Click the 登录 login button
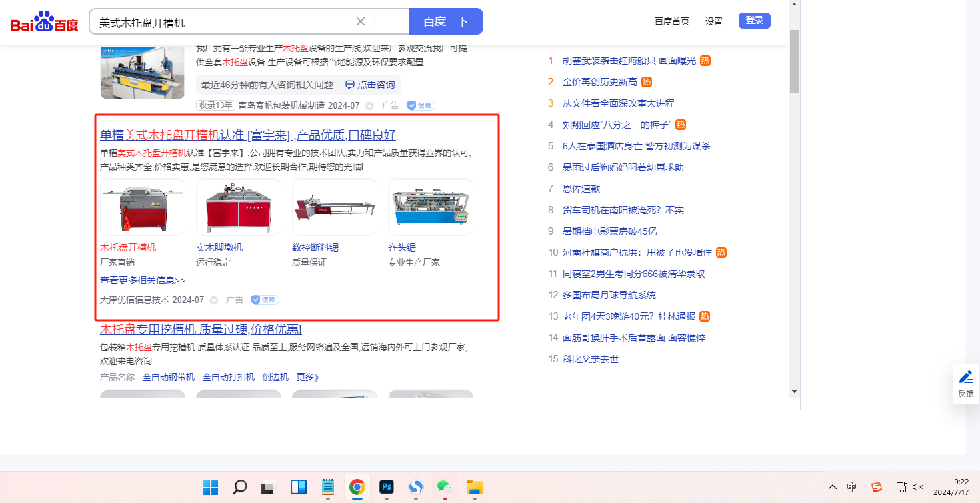The height and width of the screenshot is (503, 980). [x=755, y=21]
